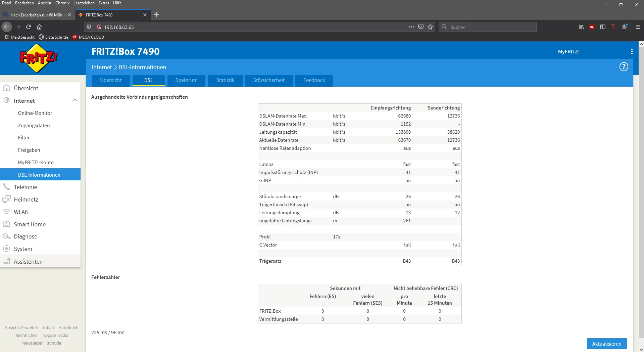Show the Firefox library icon
This screenshot has height=352, width=644.
[581, 27]
